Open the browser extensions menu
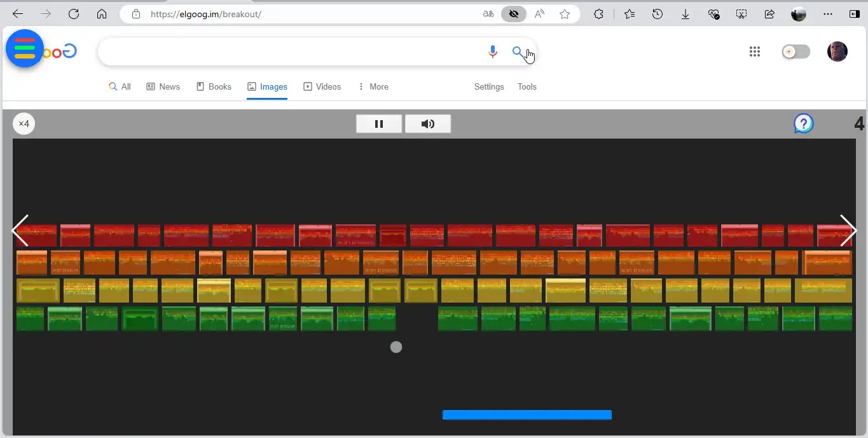 598,14
